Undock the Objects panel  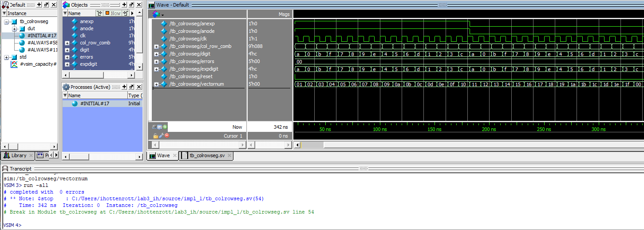(x=130, y=4)
